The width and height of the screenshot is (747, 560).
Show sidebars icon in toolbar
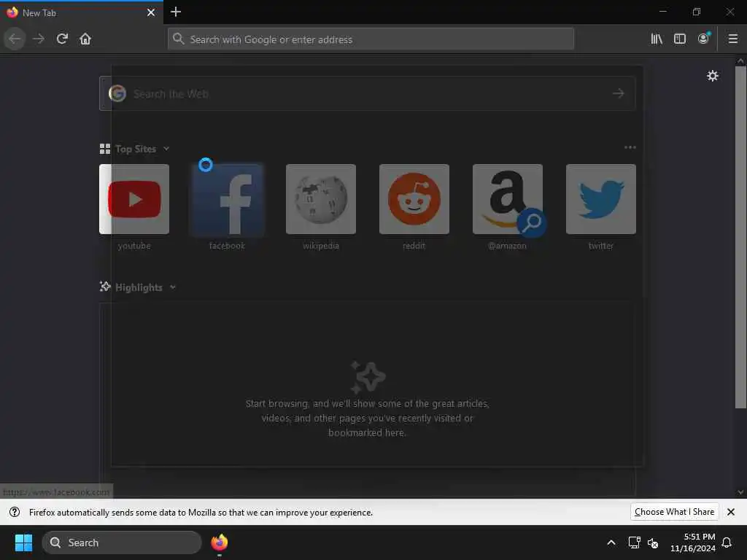pos(680,39)
